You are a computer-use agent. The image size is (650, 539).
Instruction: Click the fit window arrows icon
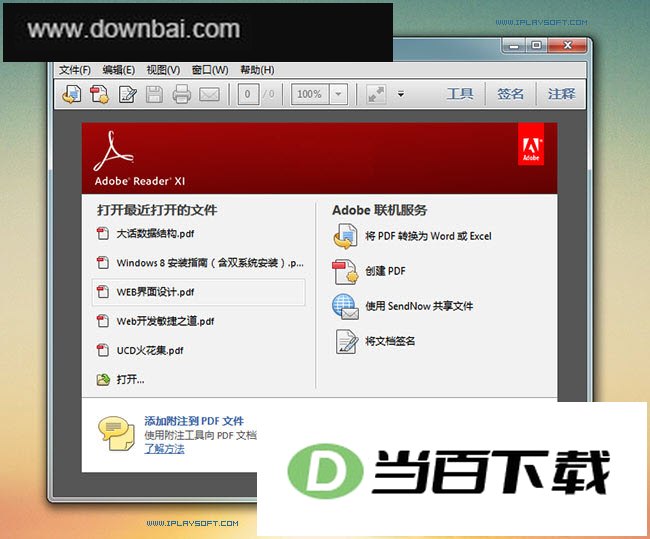[376, 95]
